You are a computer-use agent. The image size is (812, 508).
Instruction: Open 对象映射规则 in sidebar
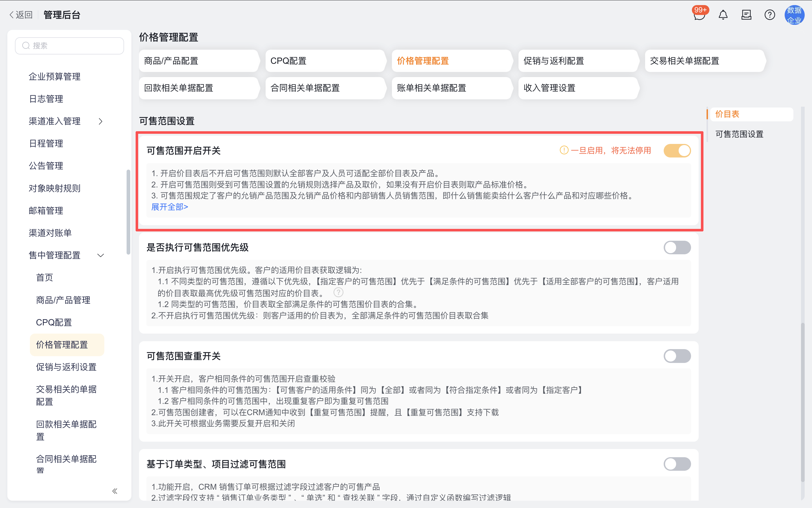tap(54, 188)
